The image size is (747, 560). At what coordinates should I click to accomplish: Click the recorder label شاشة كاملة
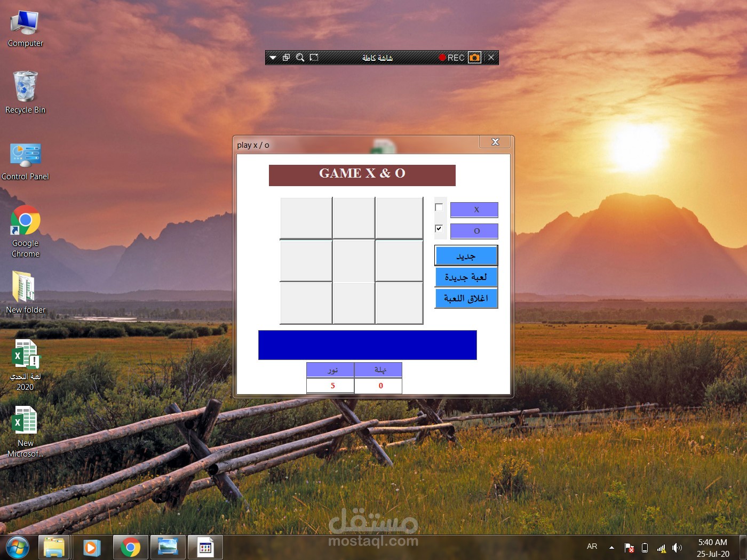pyautogui.click(x=377, y=58)
